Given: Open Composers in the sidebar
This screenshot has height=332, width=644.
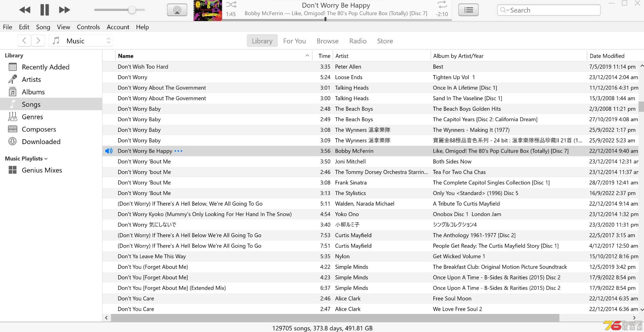Looking at the screenshot, I should tap(51, 129).
